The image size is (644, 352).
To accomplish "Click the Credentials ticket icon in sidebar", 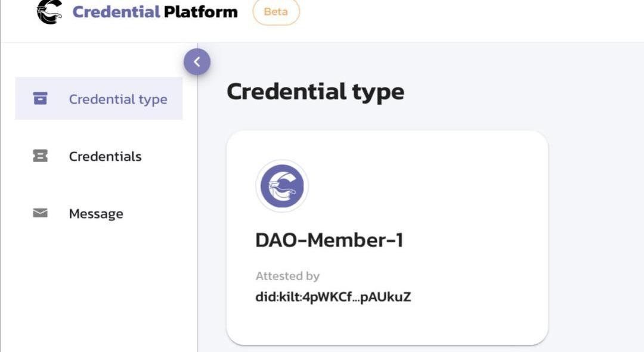I will point(41,156).
